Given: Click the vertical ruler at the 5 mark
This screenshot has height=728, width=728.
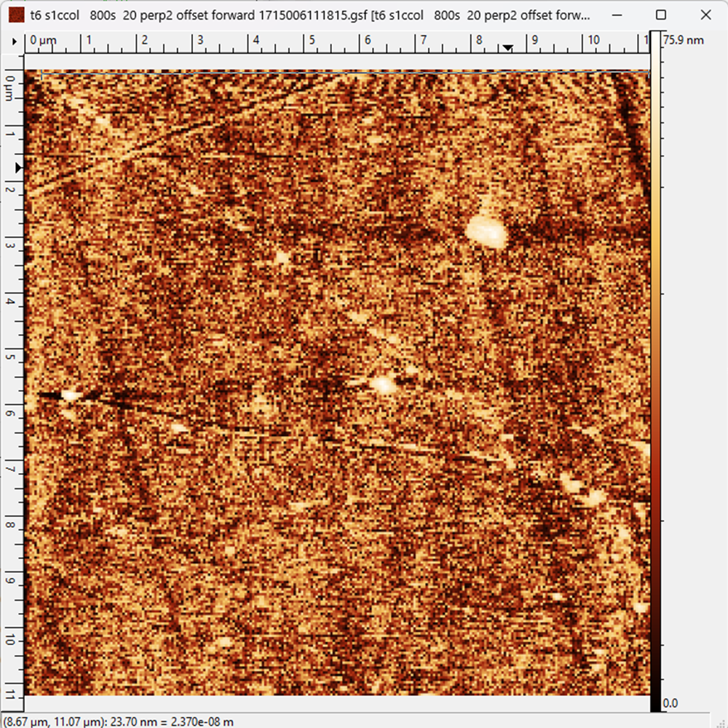Looking at the screenshot, I should coord(10,357).
